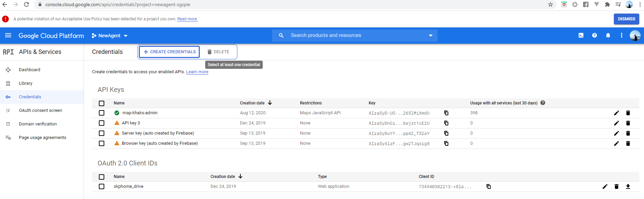Delete the Server key row
Viewport: 644px width, 199px height.
[628, 133]
